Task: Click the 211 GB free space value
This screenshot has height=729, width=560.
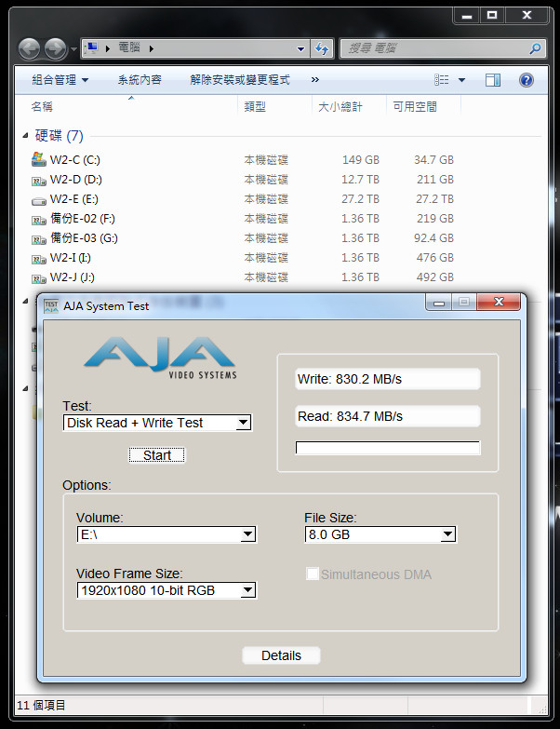Action: [x=435, y=180]
